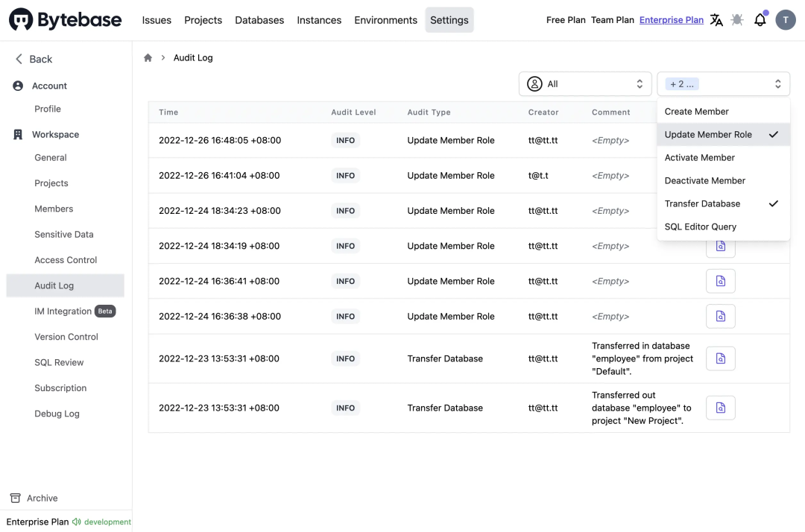Click the Bytebase logo icon
805x532 pixels.
21,20
